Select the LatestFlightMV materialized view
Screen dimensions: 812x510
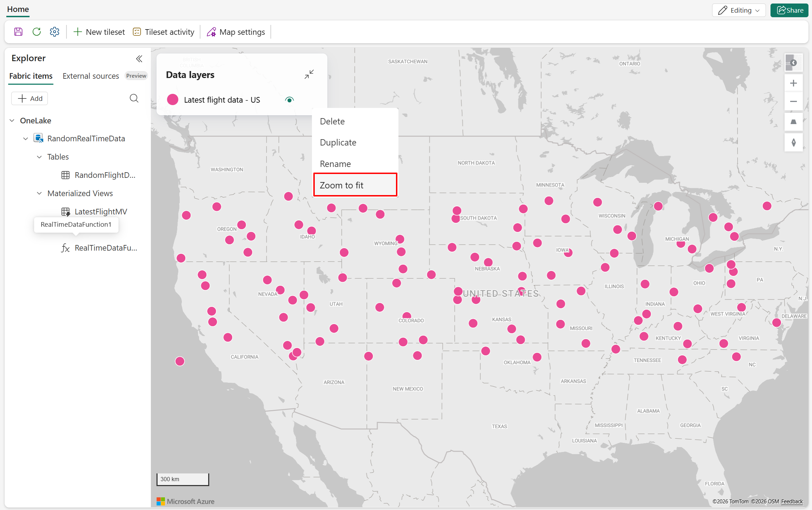pos(101,211)
